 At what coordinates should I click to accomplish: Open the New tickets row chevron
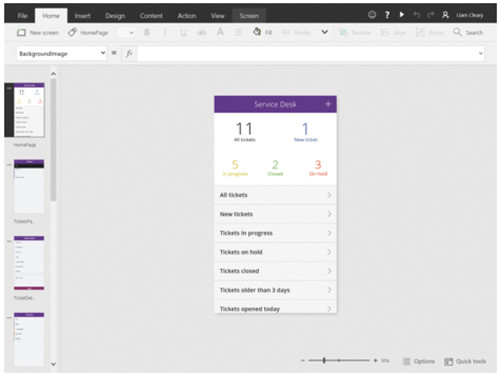tap(329, 214)
